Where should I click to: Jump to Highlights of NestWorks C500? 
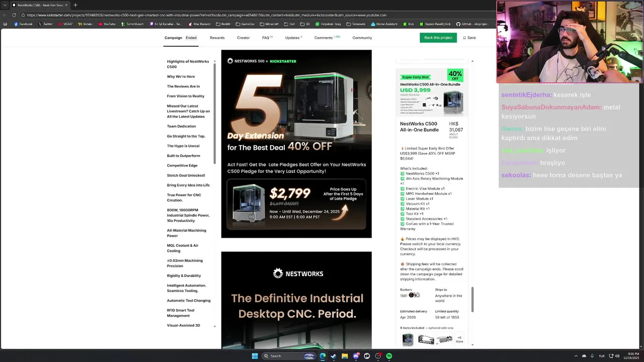(x=188, y=64)
